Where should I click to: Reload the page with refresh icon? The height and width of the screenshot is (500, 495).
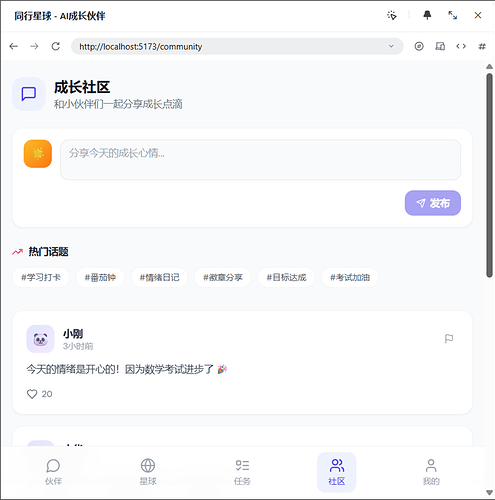[56, 46]
